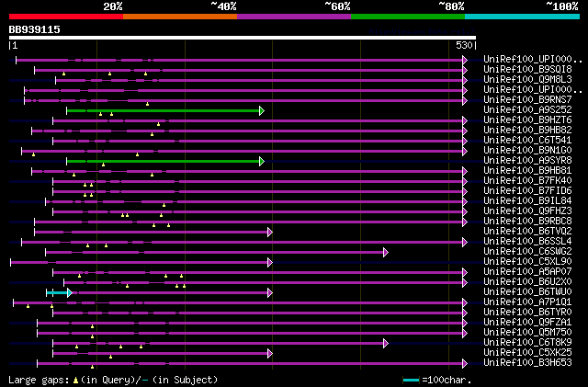Select the UniRef100_C5XL90 label
Screen dimensions: 588x387
[527, 262]
